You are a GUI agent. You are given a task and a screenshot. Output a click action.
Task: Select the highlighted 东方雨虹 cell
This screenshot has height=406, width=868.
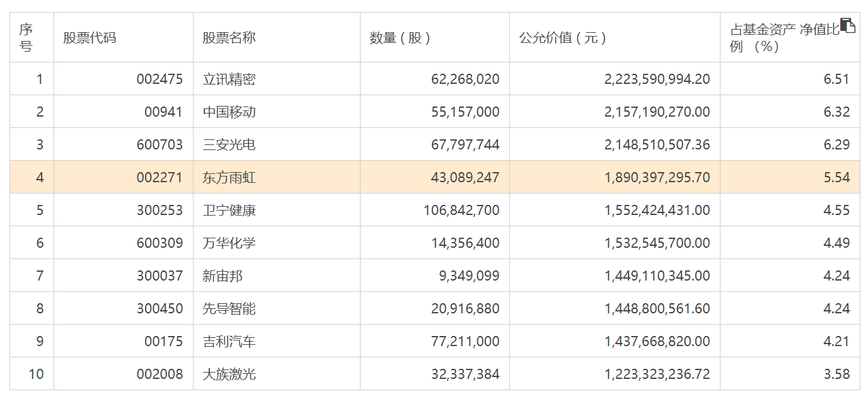click(229, 178)
